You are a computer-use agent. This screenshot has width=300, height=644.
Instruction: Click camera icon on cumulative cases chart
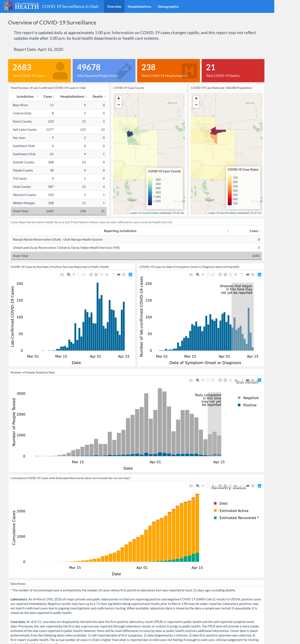point(191,486)
